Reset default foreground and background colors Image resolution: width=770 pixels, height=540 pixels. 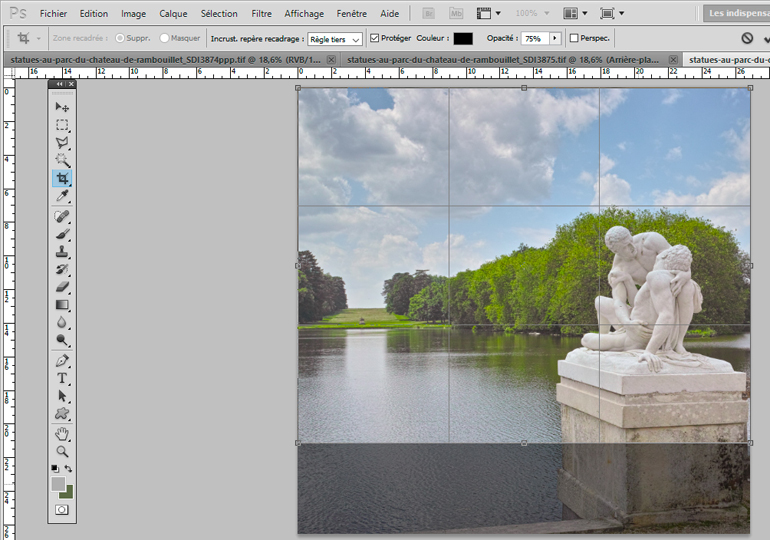point(55,468)
